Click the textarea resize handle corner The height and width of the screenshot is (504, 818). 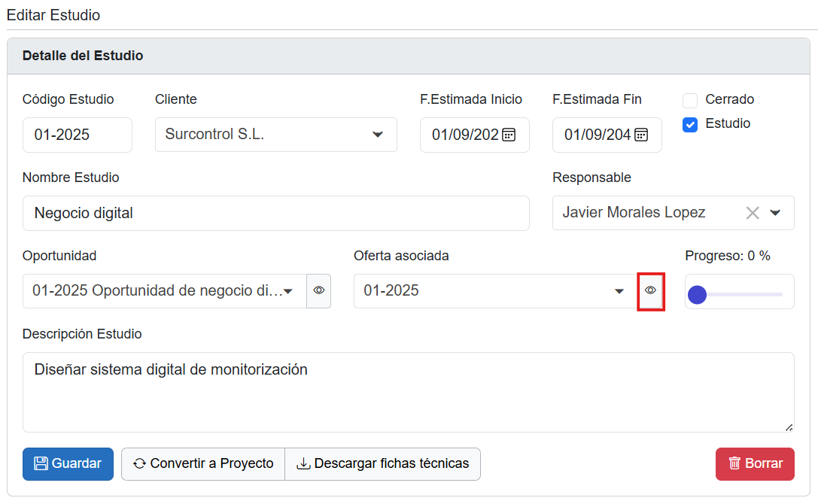pyautogui.click(x=789, y=427)
